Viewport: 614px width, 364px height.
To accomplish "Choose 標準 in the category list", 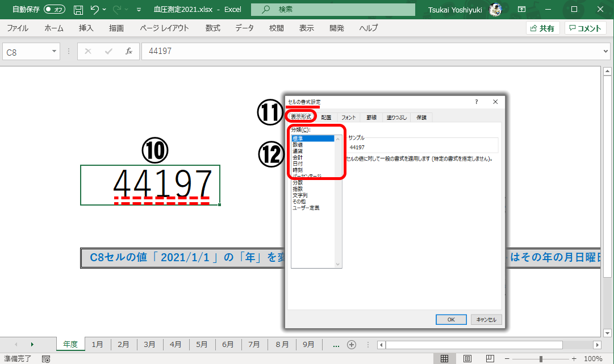I will click(x=312, y=138).
